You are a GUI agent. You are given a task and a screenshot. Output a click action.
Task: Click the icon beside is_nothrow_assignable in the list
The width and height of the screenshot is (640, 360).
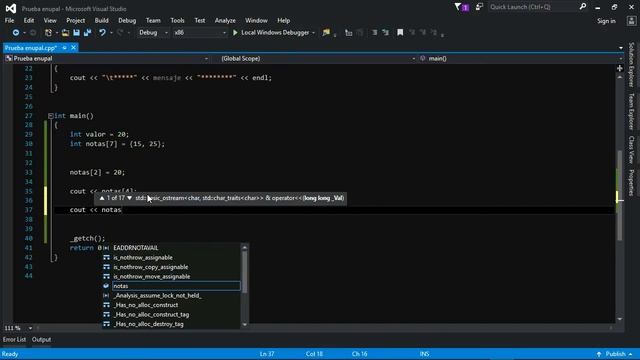click(x=106, y=258)
